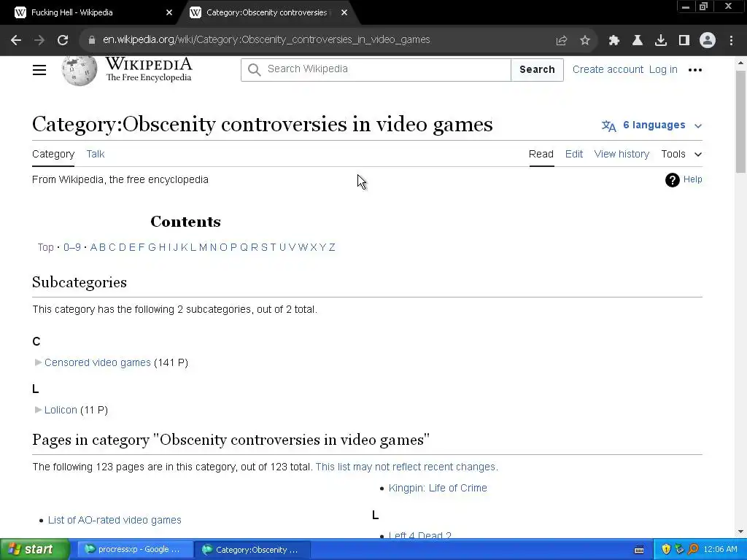Open the Windows start button
The height and width of the screenshot is (560, 747).
click(x=34, y=550)
